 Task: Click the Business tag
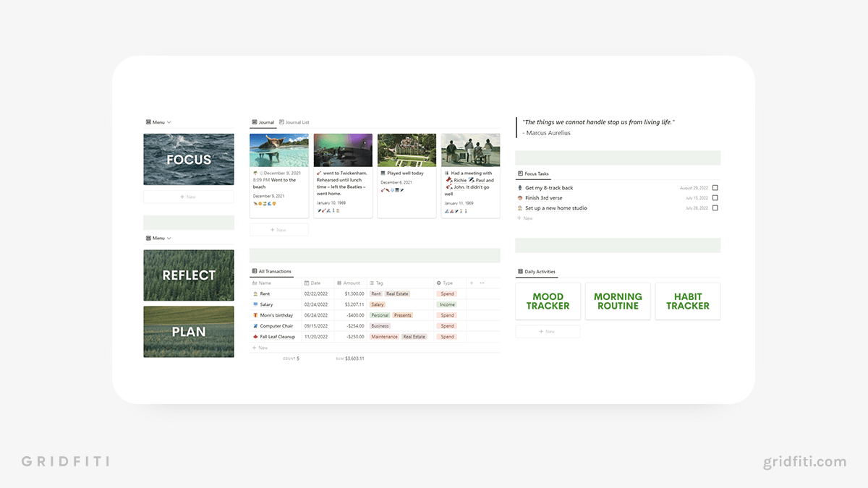click(380, 326)
